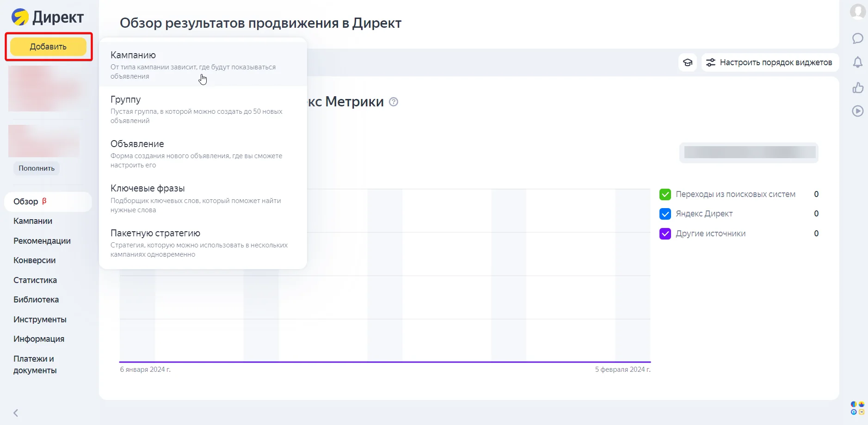Viewport: 868px width, 425px height.
Task: Click the page title Обзор результатов продвижения
Action: coord(260,23)
